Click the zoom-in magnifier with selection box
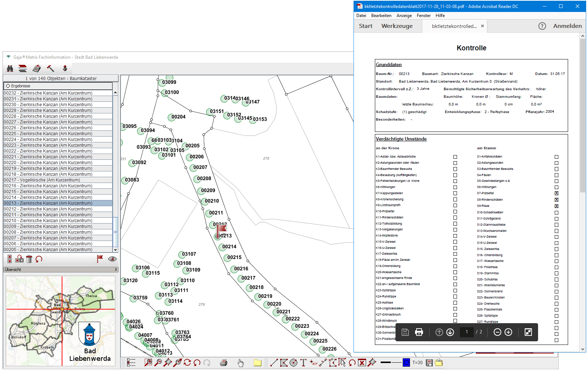 [x=148, y=363]
